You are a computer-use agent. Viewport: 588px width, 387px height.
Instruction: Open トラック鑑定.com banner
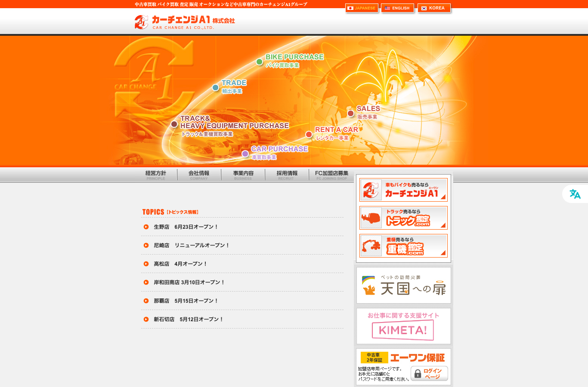point(403,218)
